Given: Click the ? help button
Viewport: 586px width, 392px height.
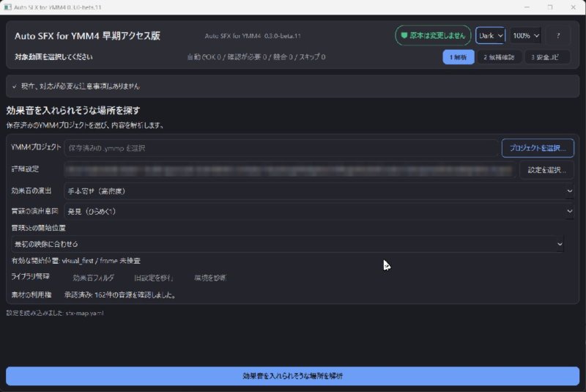Looking at the screenshot, I should (x=558, y=35).
